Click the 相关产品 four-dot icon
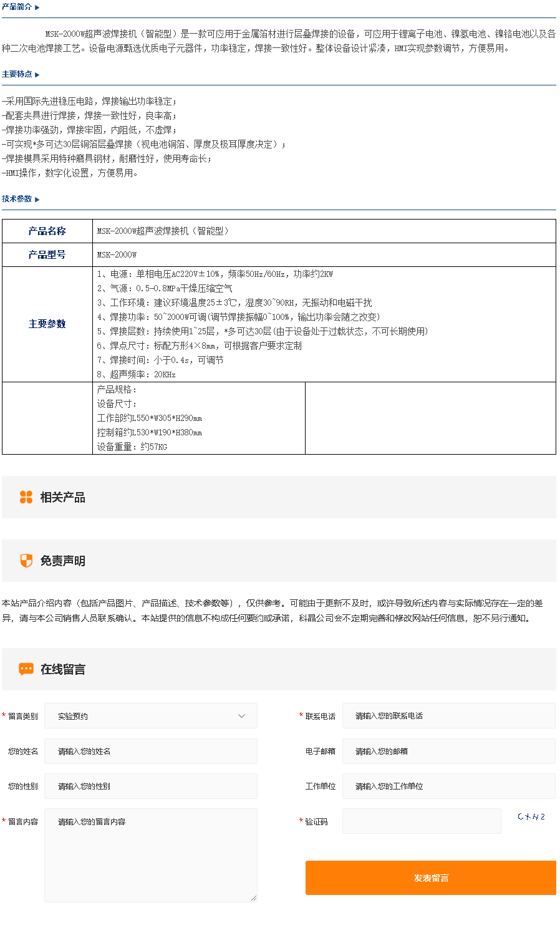560x943 pixels. (x=26, y=497)
